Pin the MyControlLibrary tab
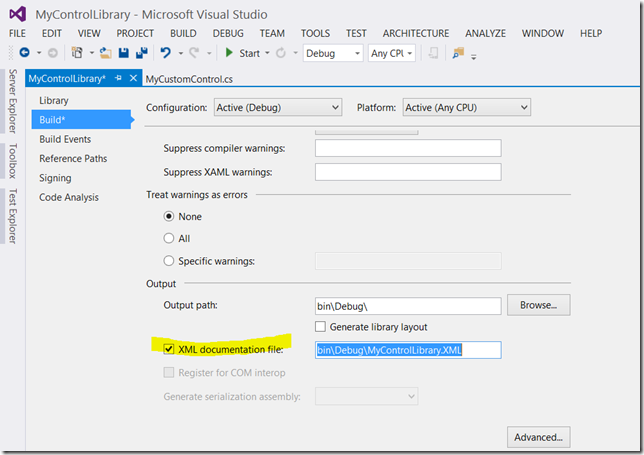Viewport: 644px width, 455px height. coord(118,78)
